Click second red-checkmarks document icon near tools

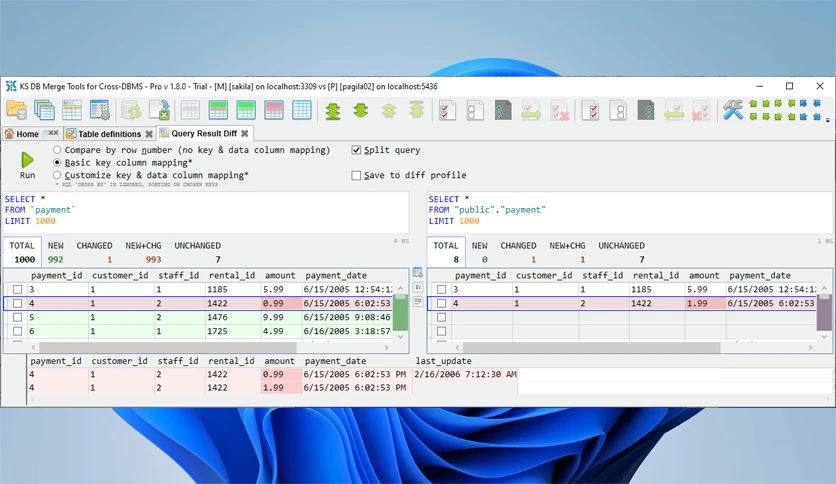tap(590, 110)
